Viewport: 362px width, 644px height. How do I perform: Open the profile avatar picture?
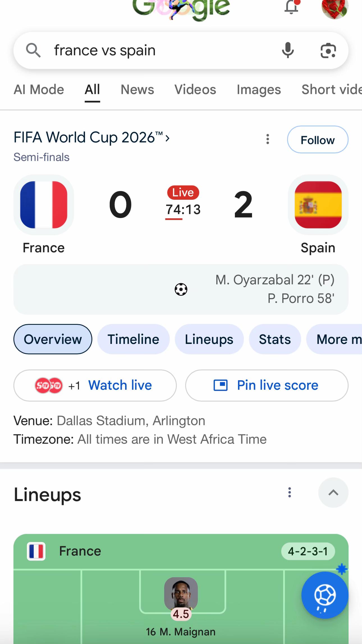334,8
